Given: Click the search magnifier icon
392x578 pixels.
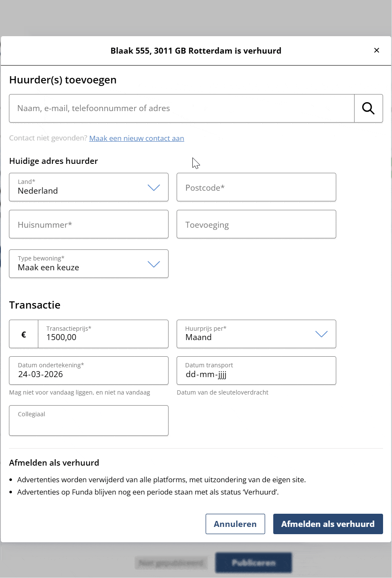Looking at the screenshot, I should click(x=368, y=109).
